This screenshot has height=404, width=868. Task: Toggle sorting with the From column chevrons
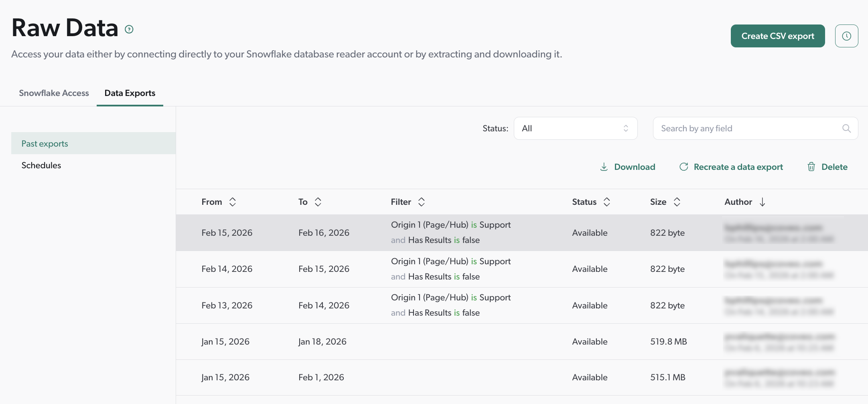pyautogui.click(x=233, y=202)
